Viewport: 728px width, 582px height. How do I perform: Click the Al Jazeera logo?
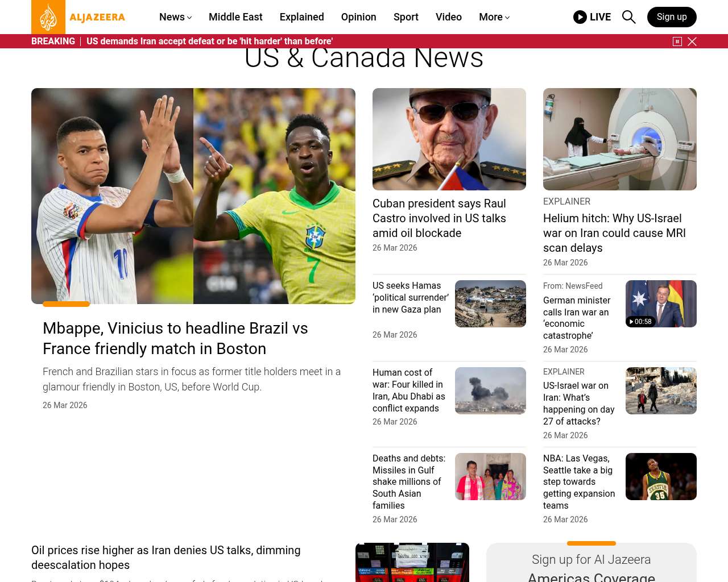pyautogui.click(x=78, y=17)
